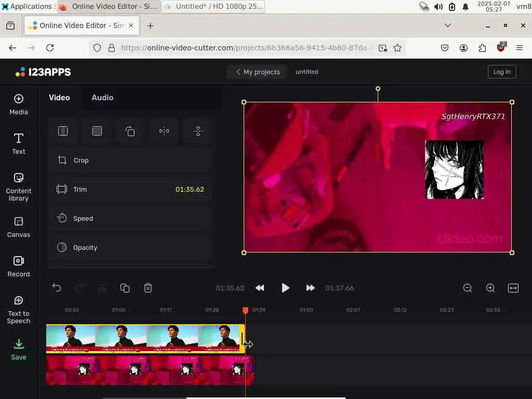
Task: Open the Text tool panel
Action: pos(19,144)
